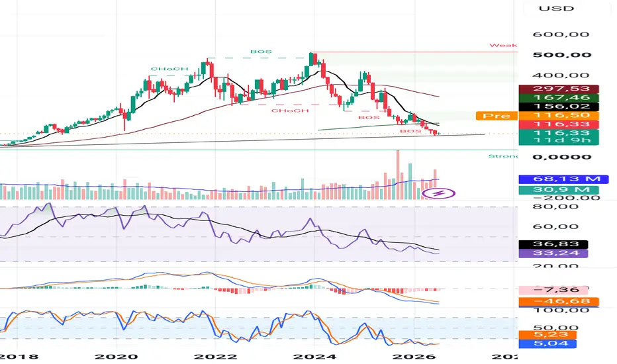The width and height of the screenshot is (617, 364).
Task: Click the 100,00 stochastic axis level
Action: [561, 310]
